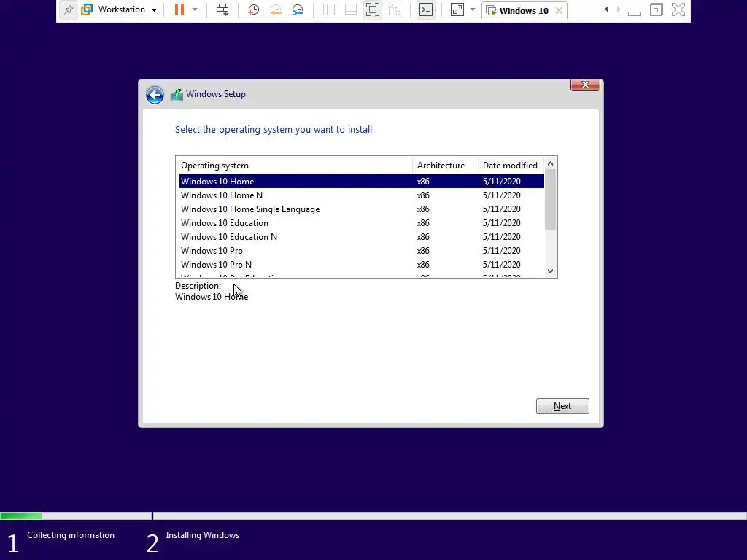Screen dimensions: 747x560
Task: Click the Windows Setup title icon
Action: click(177, 95)
